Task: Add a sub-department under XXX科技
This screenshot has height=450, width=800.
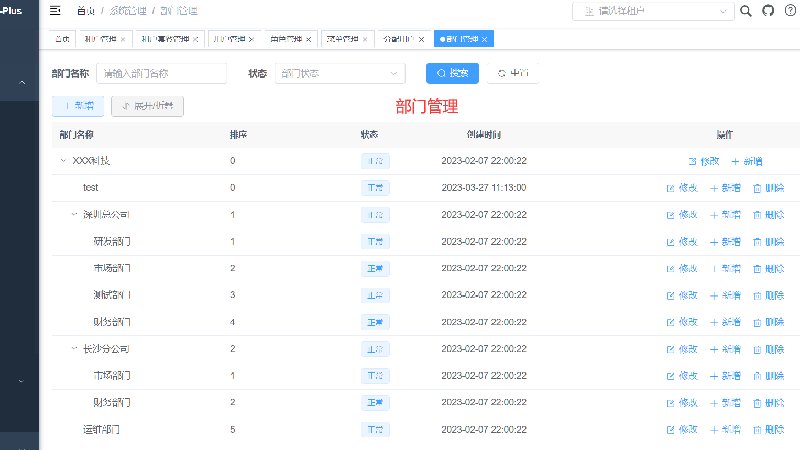Action: (746, 161)
